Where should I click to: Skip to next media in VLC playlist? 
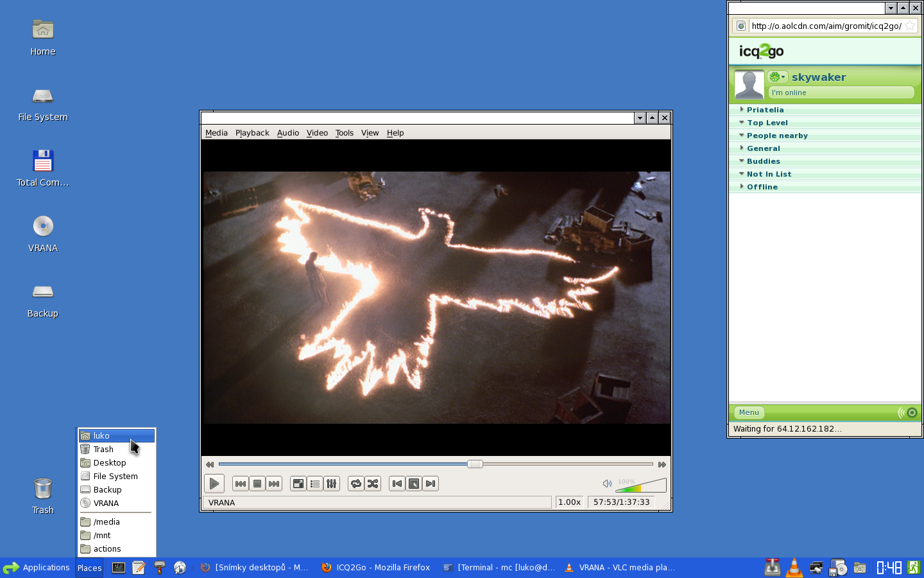tap(274, 484)
